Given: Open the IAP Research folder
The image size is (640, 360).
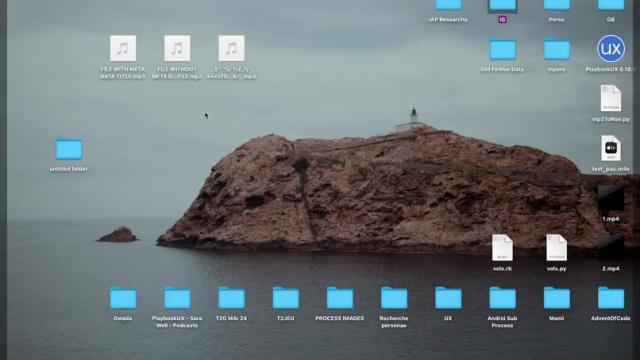Looking at the screenshot, I should tap(448, 5).
